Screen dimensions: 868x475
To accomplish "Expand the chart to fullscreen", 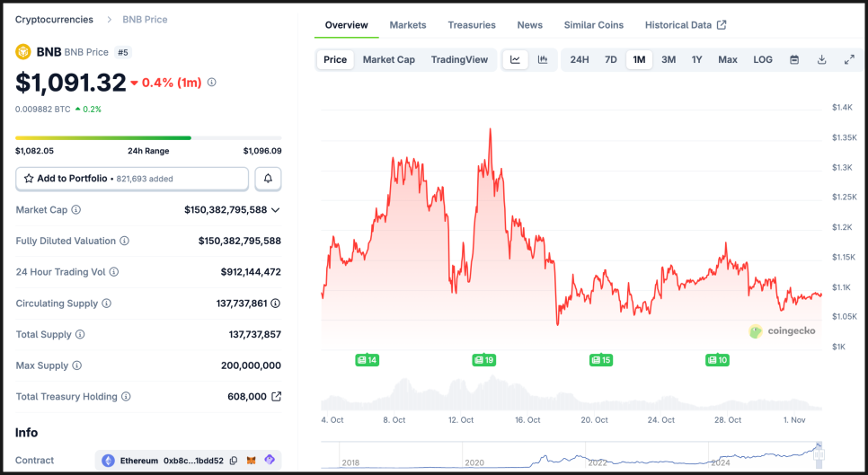I will tap(849, 60).
